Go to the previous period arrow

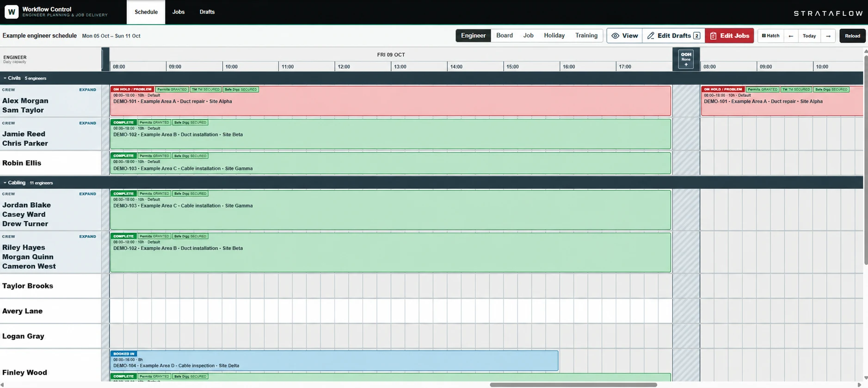791,36
